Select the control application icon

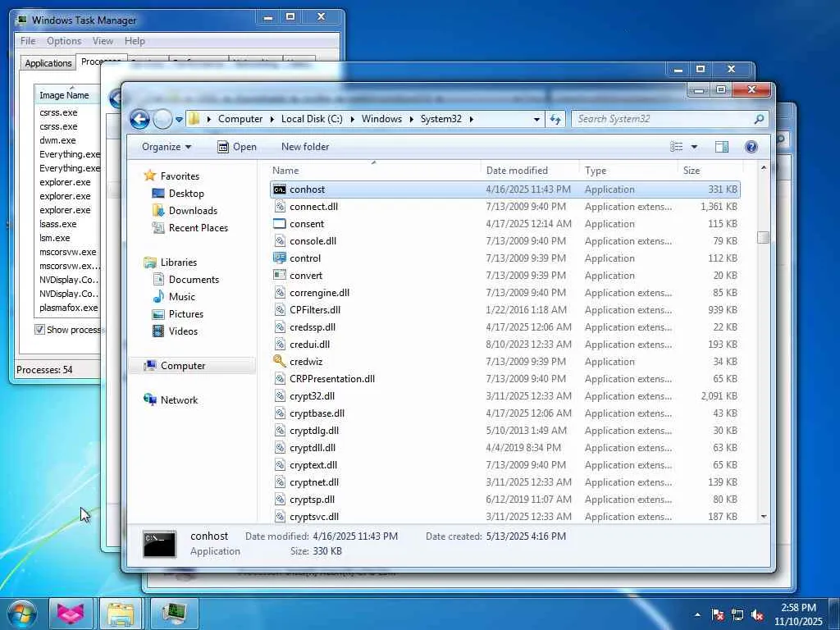[x=279, y=258]
